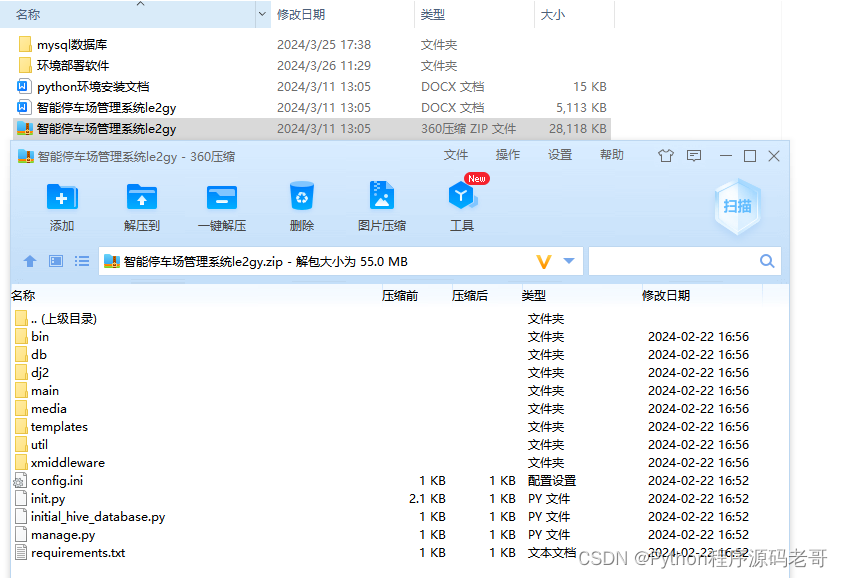Screen dimensions: 843x578
Task: Open the orange V dropdown in address bar
Action: tap(543, 261)
